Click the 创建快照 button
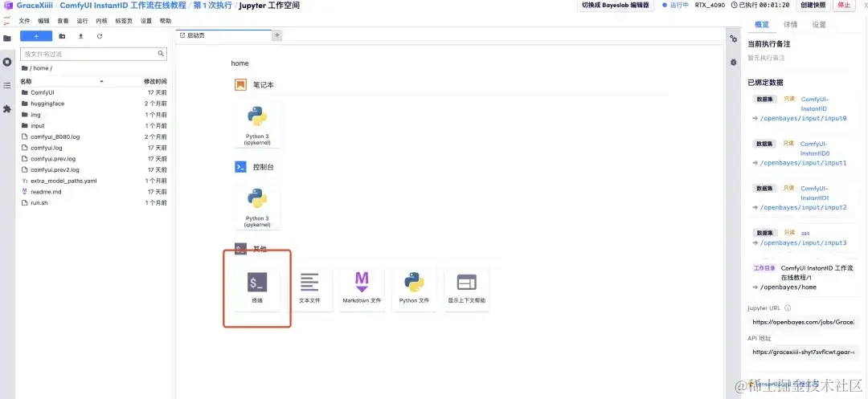Image resolution: width=868 pixels, height=399 pixels. 813,5
